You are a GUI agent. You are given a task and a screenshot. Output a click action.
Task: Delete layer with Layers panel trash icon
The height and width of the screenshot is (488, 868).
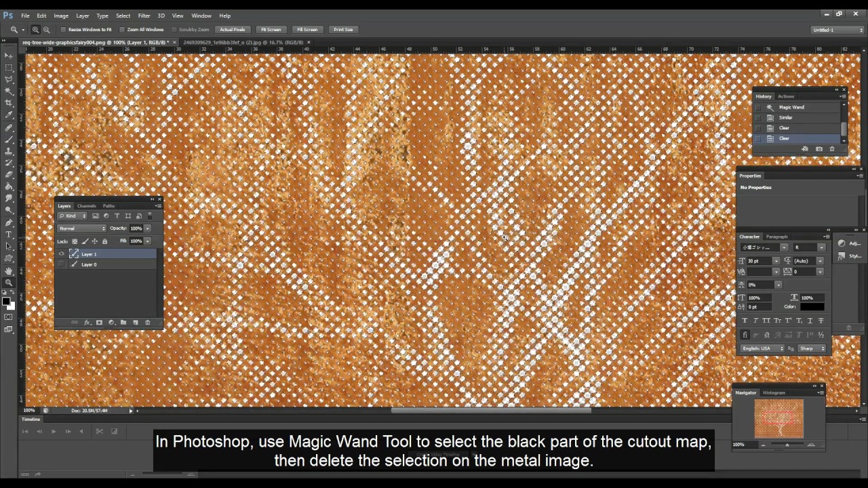pyautogui.click(x=147, y=323)
